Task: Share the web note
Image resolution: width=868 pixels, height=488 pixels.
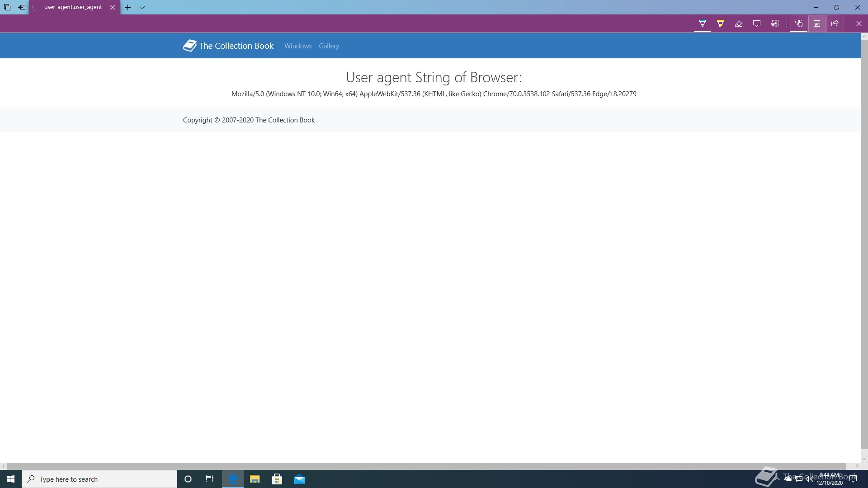Action: pyautogui.click(x=835, y=23)
